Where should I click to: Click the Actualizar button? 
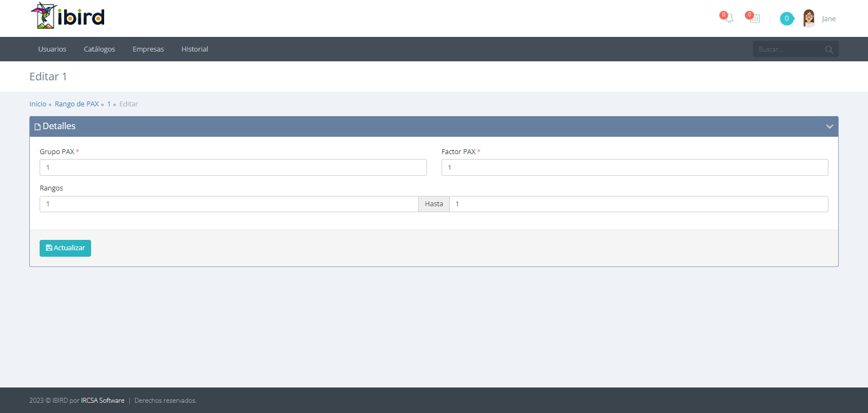pyautogui.click(x=65, y=248)
